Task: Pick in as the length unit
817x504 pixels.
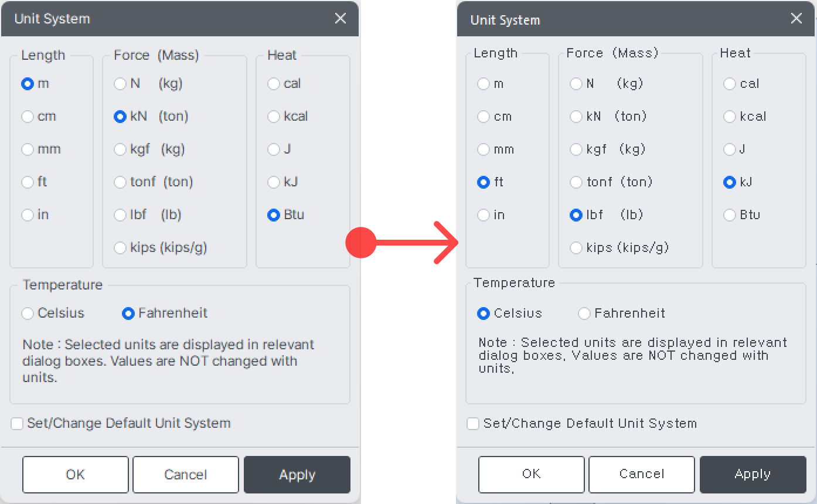Action: coord(28,215)
